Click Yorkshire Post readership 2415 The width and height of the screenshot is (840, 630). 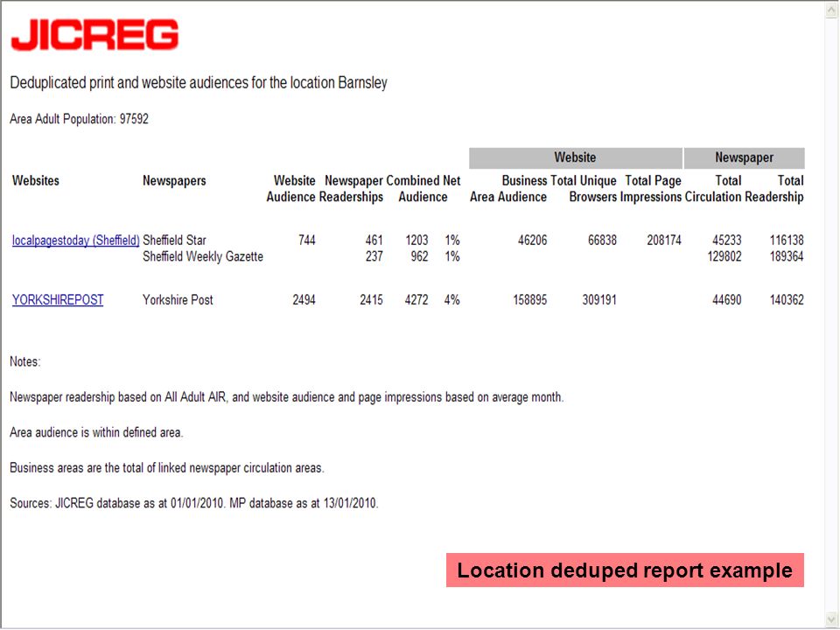(x=371, y=300)
